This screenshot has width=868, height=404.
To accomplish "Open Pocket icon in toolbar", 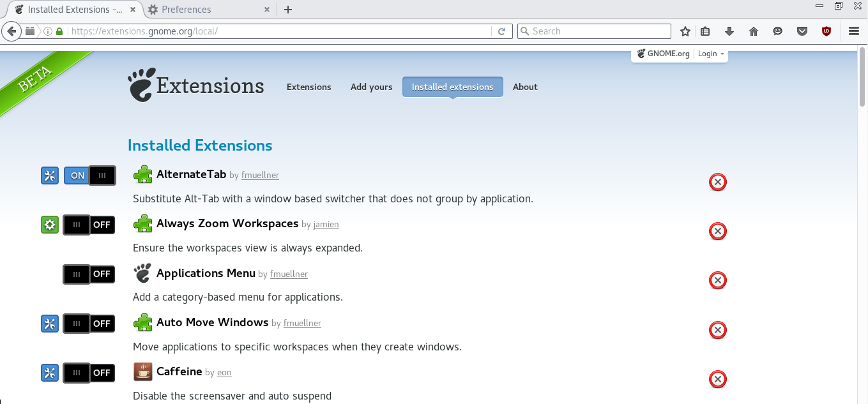I will [x=802, y=31].
